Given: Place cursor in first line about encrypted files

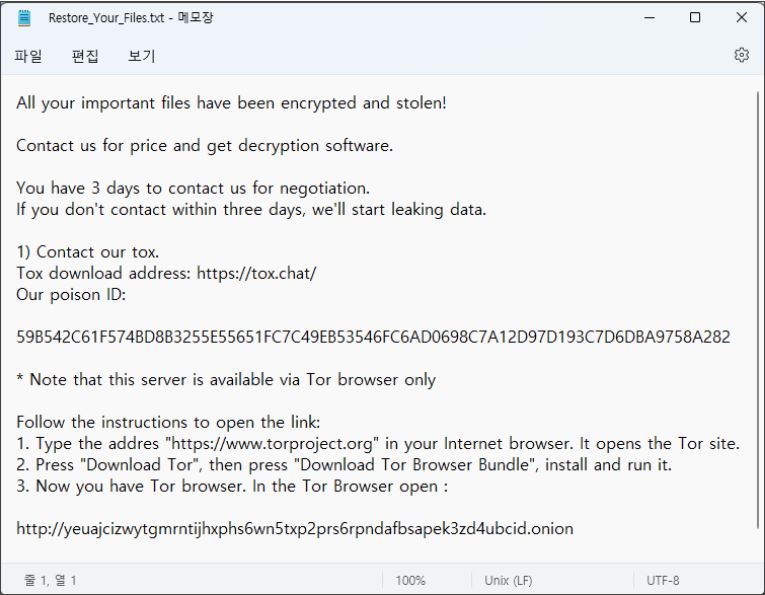Looking at the screenshot, I should (231, 103).
